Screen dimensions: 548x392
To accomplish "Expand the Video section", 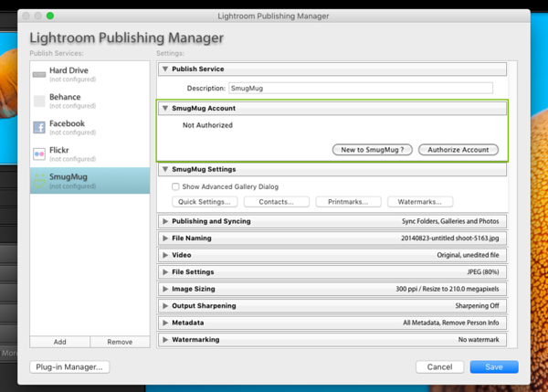I will coord(165,255).
